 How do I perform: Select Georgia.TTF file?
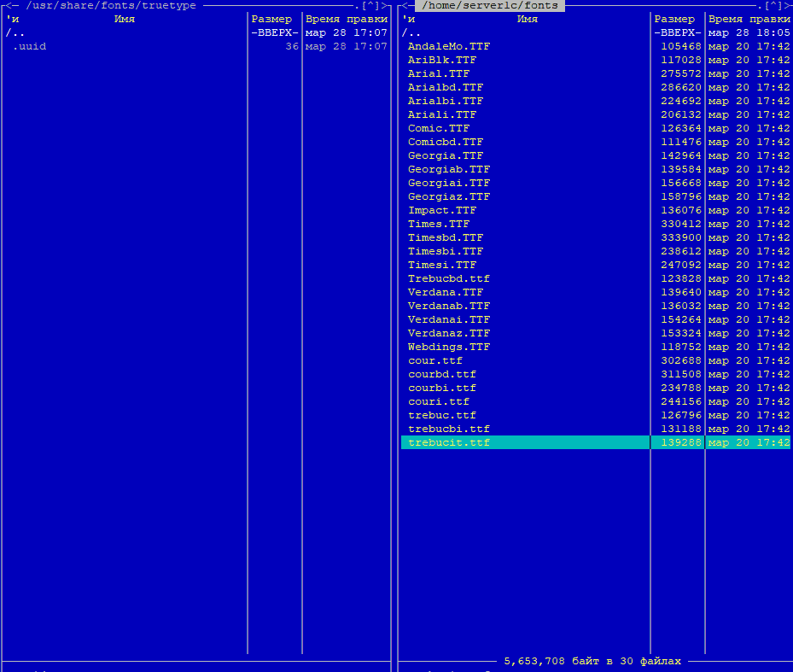coord(445,156)
